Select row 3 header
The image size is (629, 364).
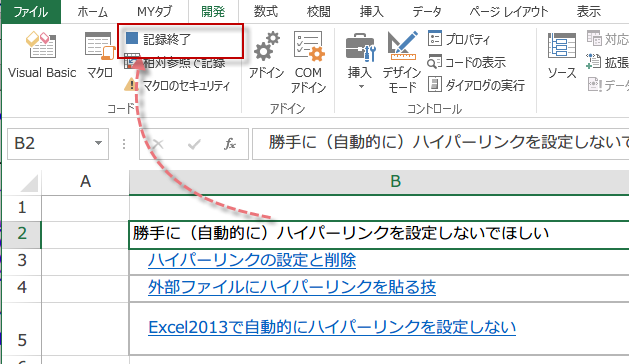[x=22, y=261]
